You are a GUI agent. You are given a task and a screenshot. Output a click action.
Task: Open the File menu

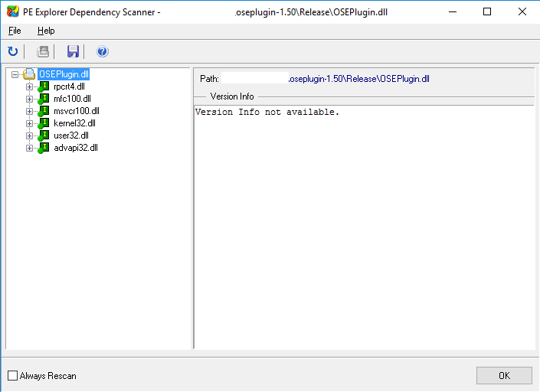(15, 31)
